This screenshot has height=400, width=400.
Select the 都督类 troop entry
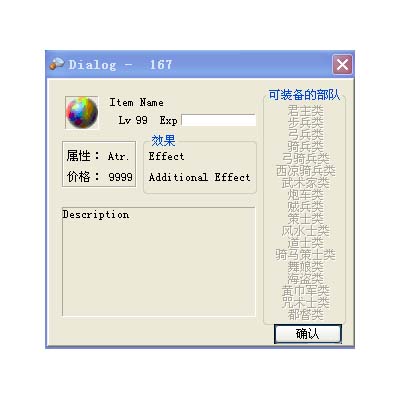[x=306, y=314]
